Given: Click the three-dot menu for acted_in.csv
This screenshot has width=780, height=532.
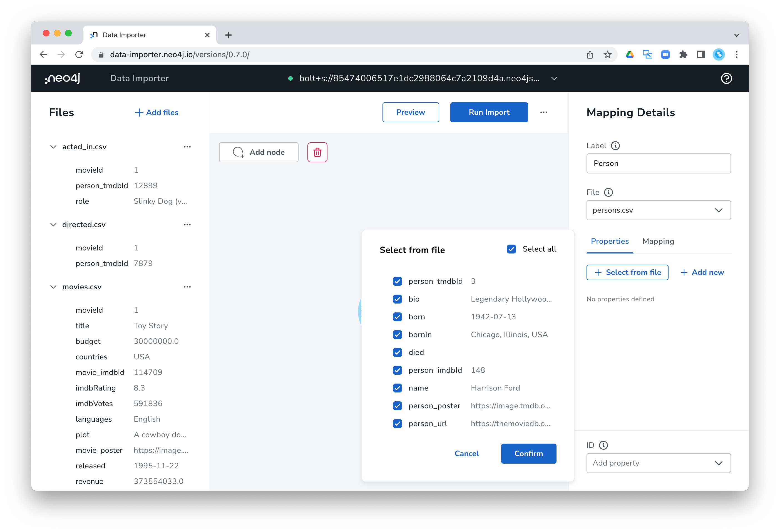Looking at the screenshot, I should (x=187, y=146).
